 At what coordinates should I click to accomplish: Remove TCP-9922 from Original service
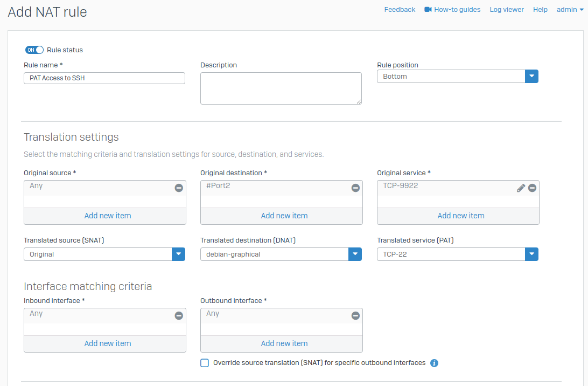coord(532,188)
